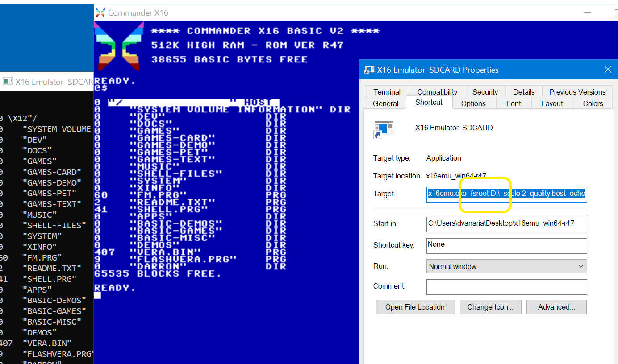Click "APPS" in the left console window
The height and width of the screenshot is (364, 618).
pos(37,290)
